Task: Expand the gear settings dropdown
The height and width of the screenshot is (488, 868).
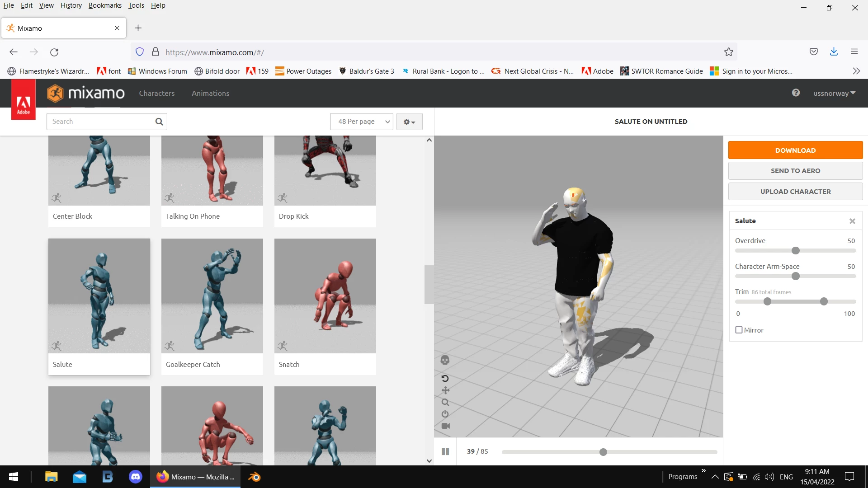Action: pos(409,122)
